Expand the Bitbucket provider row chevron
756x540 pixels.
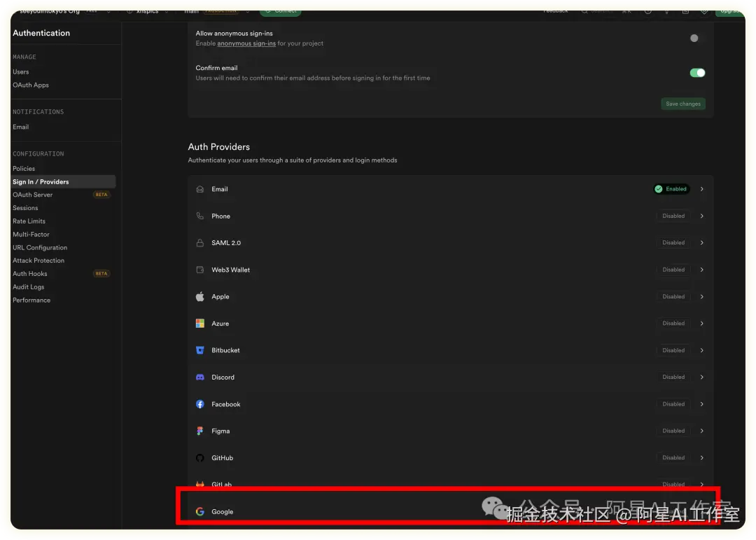click(702, 350)
